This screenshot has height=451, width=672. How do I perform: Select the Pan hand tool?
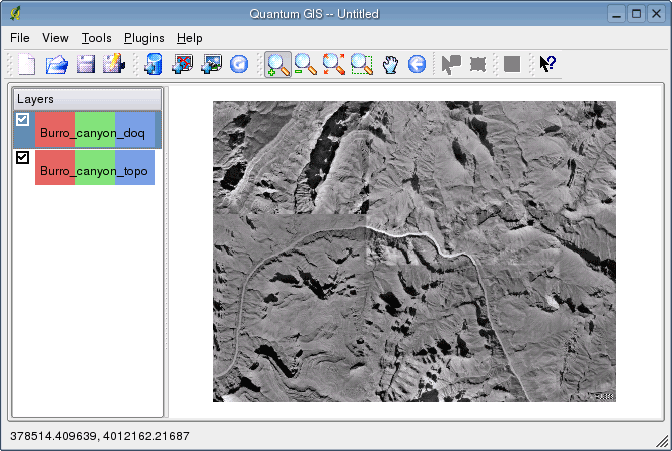391,65
